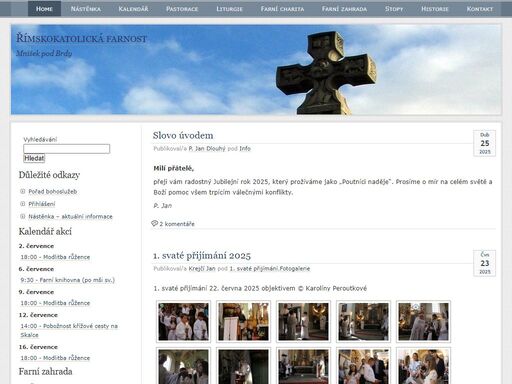Click the "Milí přátelé," greeting text
512x384 pixels.
[173, 169]
